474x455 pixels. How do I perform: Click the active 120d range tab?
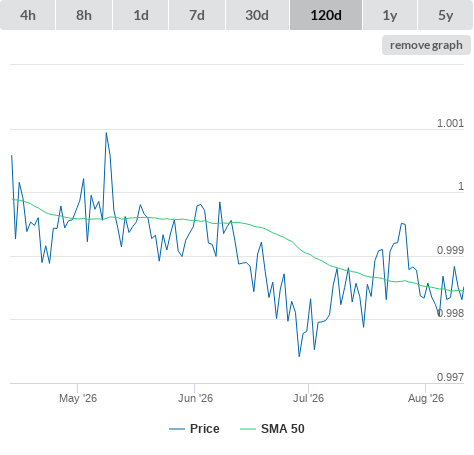pos(326,15)
